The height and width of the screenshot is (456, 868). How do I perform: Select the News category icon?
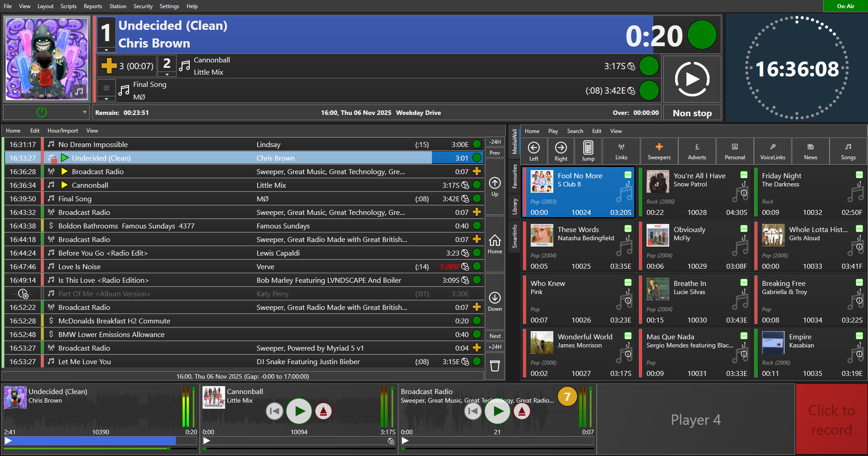click(x=810, y=151)
